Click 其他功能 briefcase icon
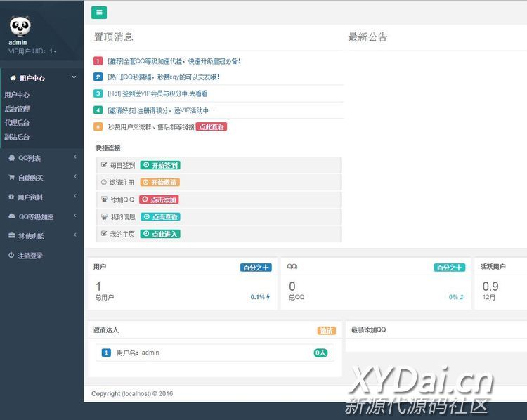Image resolution: width=527 pixels, height=420 pixels. [12, 235]
